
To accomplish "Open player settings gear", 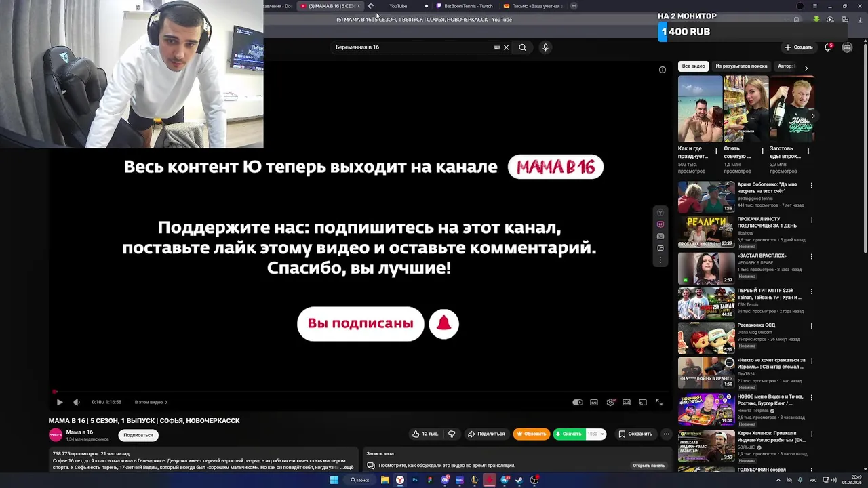I will tap(610, 402).
